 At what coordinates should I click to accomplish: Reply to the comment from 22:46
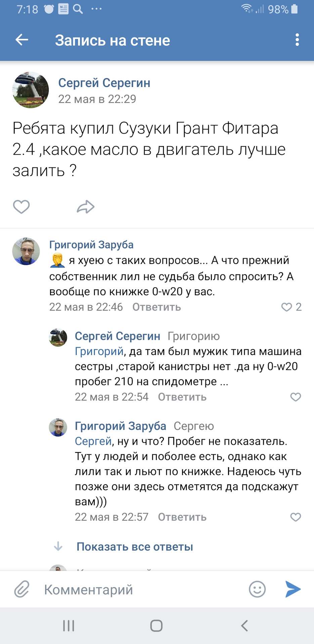156,307
